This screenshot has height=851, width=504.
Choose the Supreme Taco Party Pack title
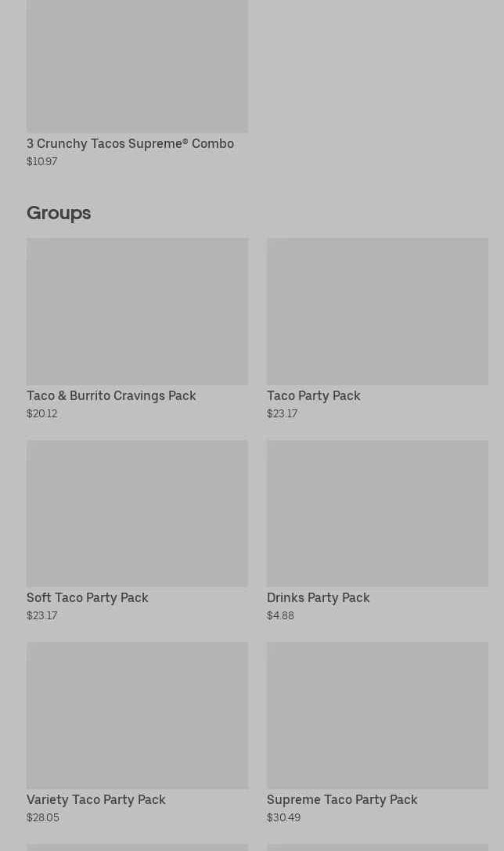(x=342, y=799)
